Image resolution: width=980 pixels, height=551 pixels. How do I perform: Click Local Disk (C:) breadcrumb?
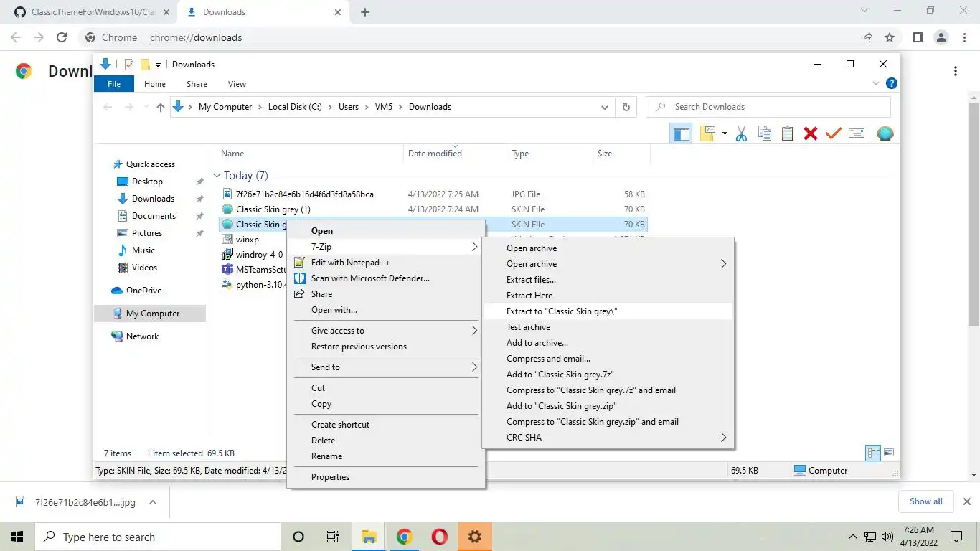[295, 107]
